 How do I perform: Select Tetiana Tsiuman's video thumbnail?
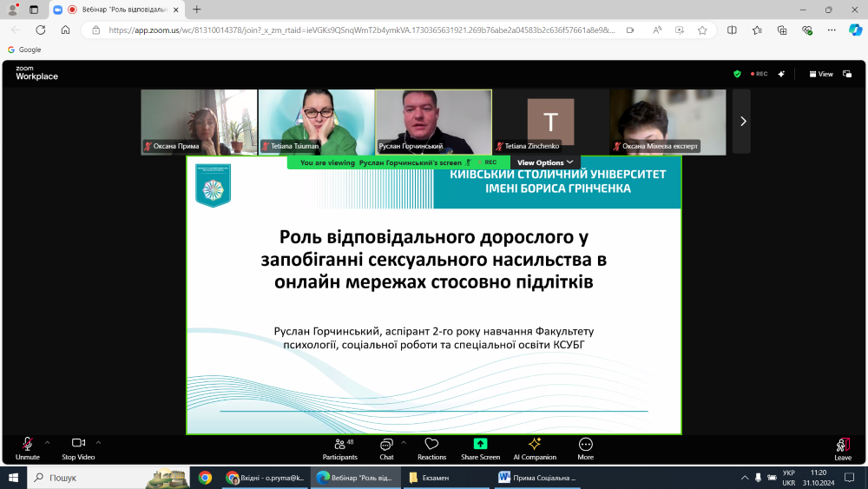click(x=316, y=122)
